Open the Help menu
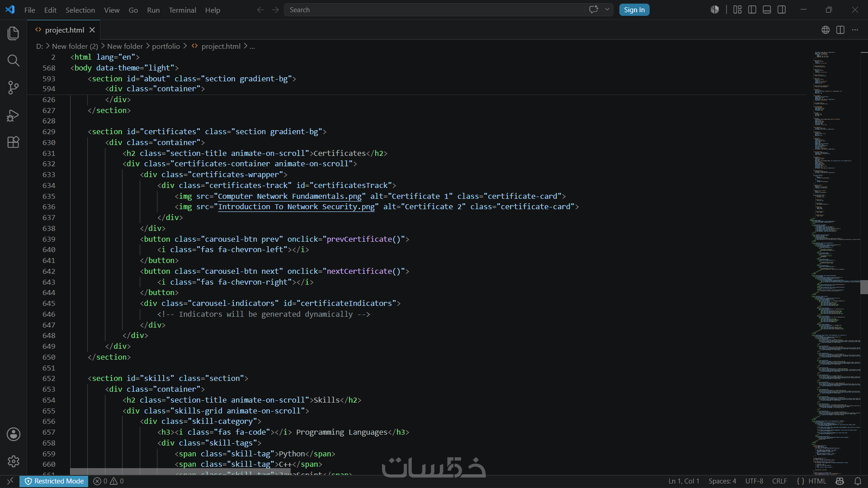 point(212,10)
